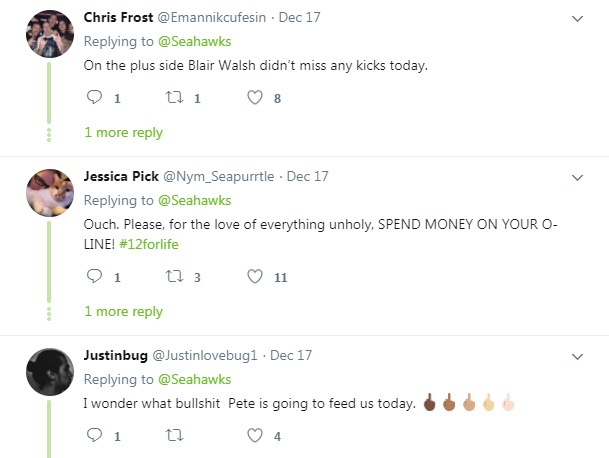Open Dec 17 timestamp on Jessica Pick's tweet
Image resolution: width=609 pixels, height=458 pixels.
coord(307,176)
